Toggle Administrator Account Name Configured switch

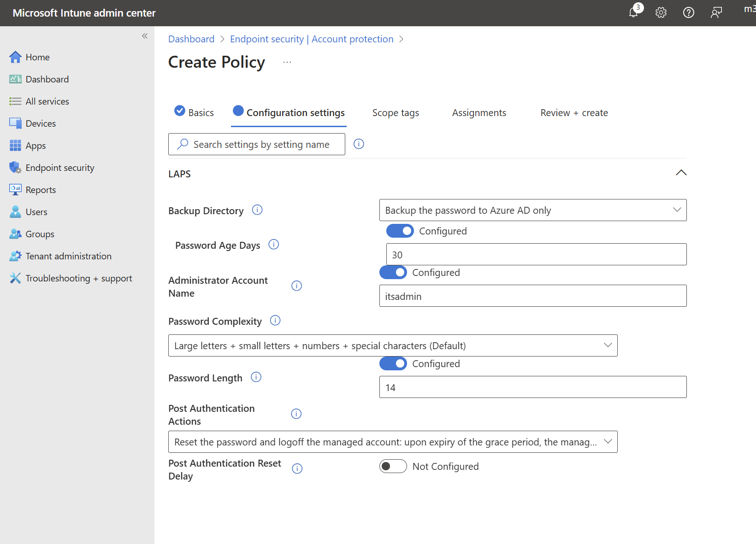click(393, 272)
